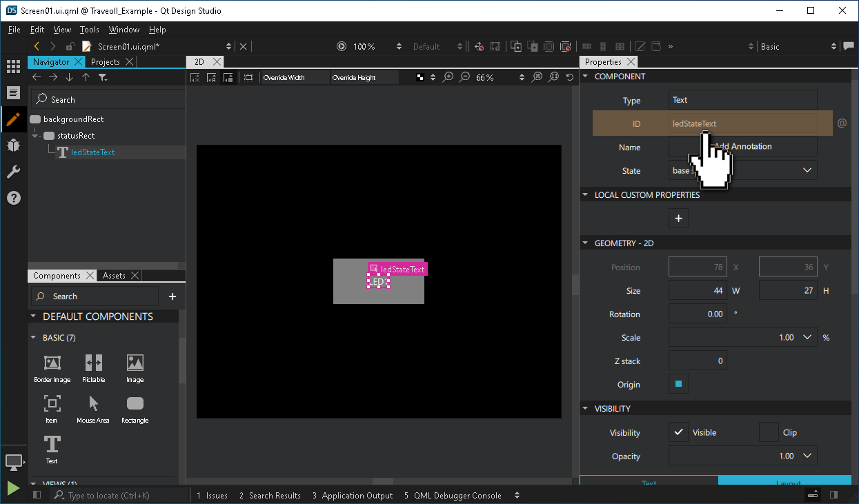Click the green Run project button
The height and width of the screenshot is (504, 859).
(13, 488)
